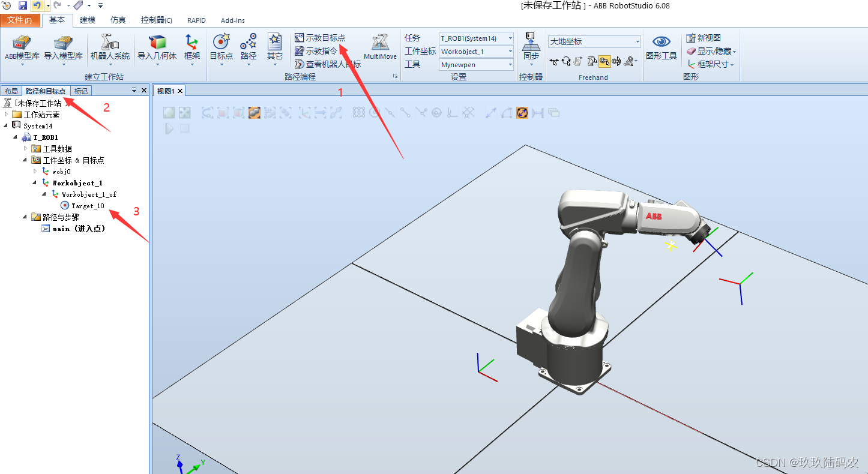Open the ABB模型库 library
The height and width of the screenshot is (474, 868).
point(22,48)
